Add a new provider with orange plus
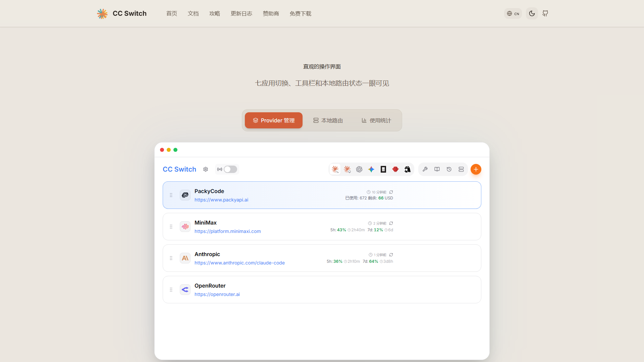 pyautogui.click(x=476, y=169)
